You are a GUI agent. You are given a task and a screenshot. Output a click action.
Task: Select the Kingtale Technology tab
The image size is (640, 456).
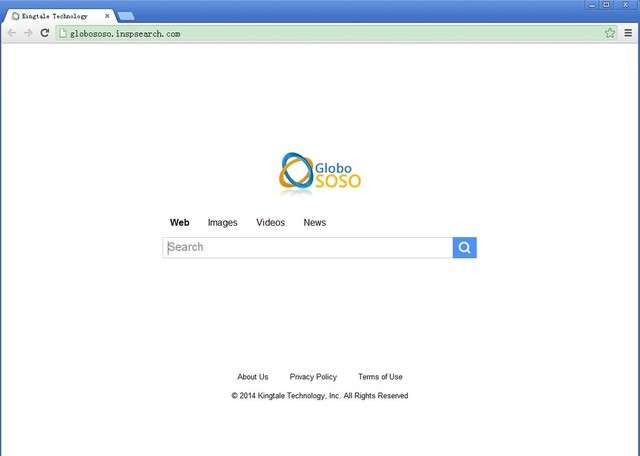59,16
